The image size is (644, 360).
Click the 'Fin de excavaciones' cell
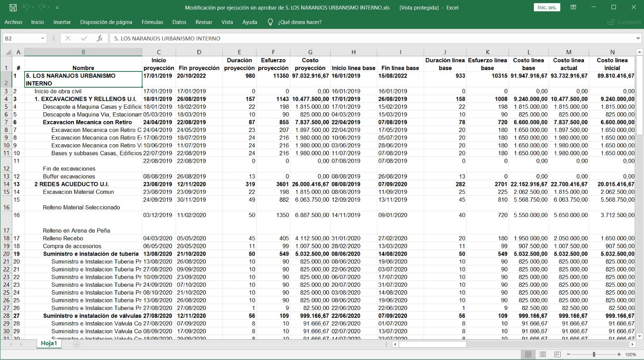[83, 165]
